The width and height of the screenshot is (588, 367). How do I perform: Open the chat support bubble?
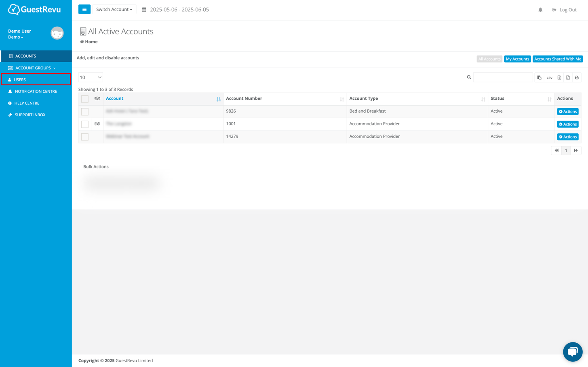pos(573,351)
